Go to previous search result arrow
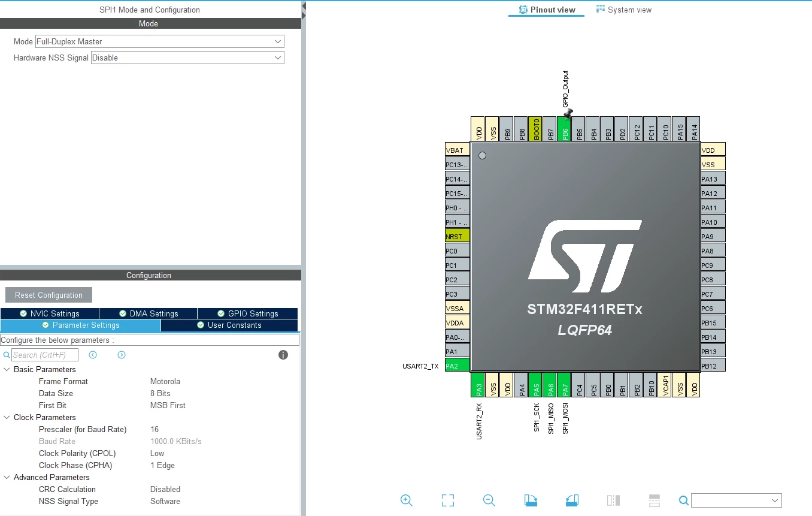The image size is (812, 516). coord(93,355)
